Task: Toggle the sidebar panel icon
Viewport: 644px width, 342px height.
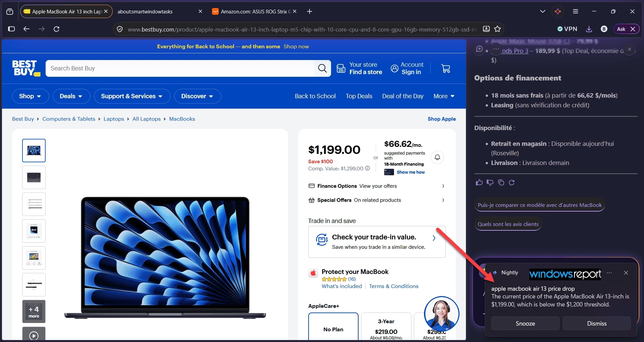Action: click(x=11, y=29)
